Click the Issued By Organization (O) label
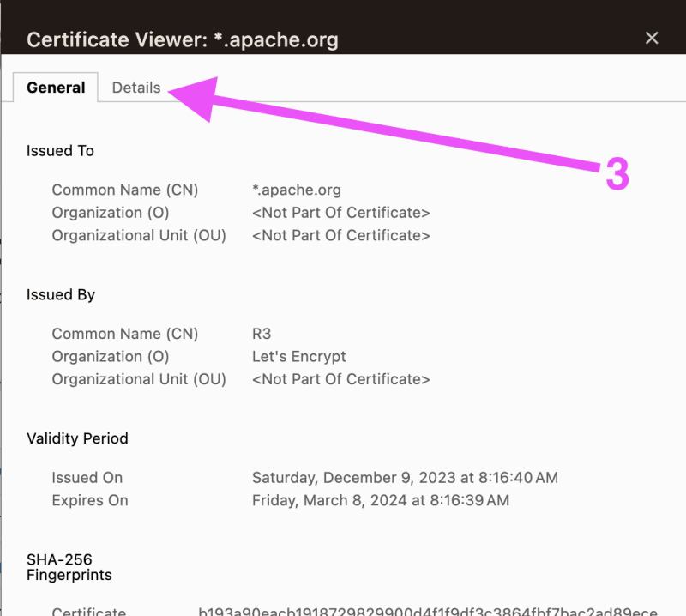 (x=111, y=356)
